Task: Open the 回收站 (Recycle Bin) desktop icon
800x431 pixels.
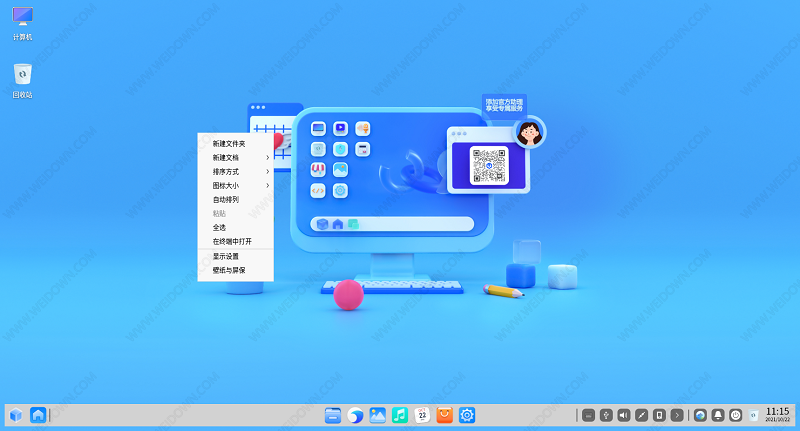Action: [x=22, y=76]
